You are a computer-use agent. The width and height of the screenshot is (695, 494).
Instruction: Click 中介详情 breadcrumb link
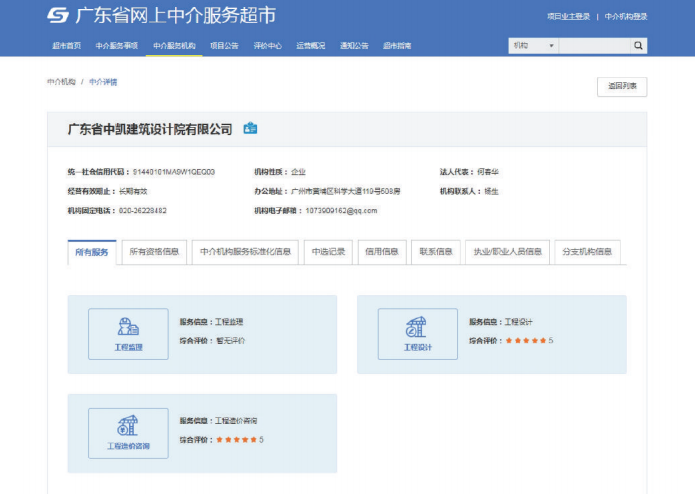tap(103, 82)
